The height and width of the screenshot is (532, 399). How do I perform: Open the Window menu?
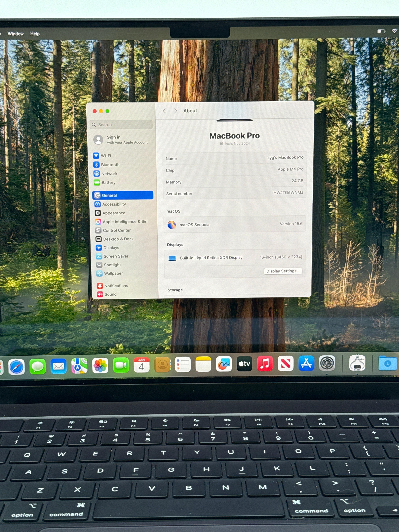pyautogui.click(x=16, y=34)
